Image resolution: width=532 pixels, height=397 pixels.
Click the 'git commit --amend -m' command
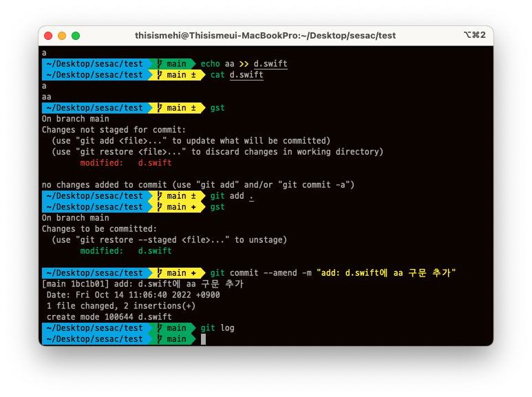click(x=333, y=273)
